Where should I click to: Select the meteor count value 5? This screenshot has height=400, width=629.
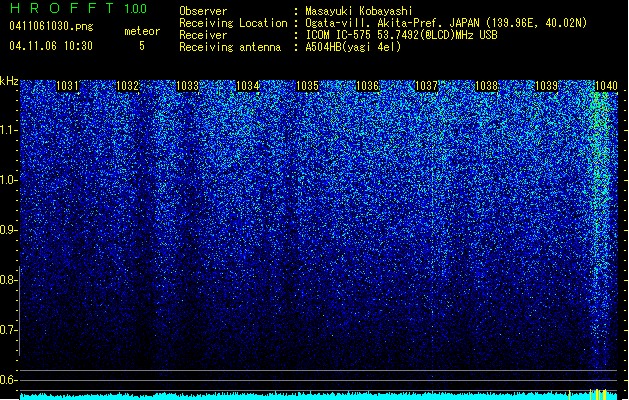[x=142, y=46]
